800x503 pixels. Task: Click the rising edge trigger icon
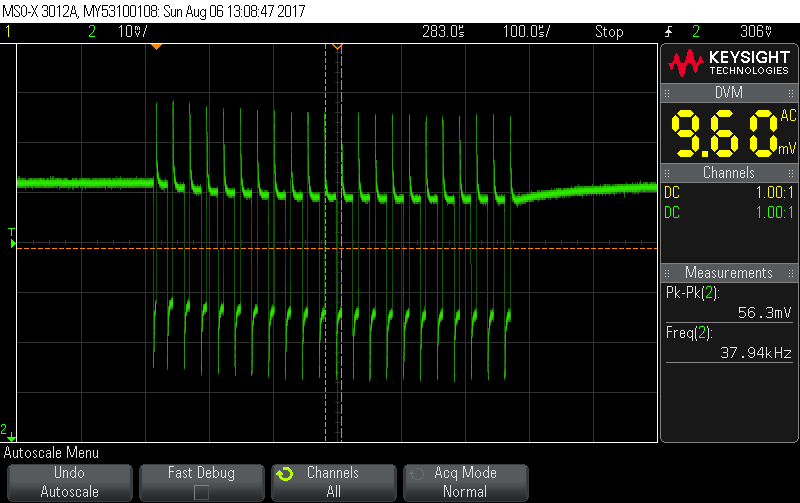669,32
